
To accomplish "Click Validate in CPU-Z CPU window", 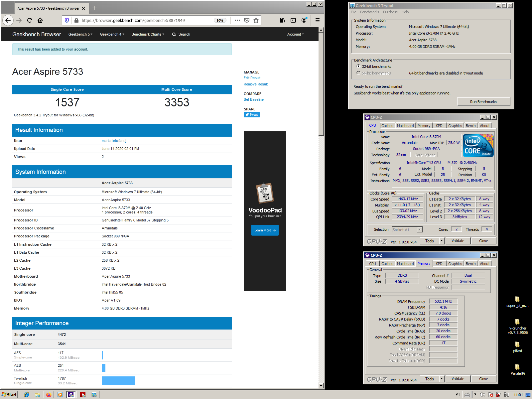I will [458, 241].
